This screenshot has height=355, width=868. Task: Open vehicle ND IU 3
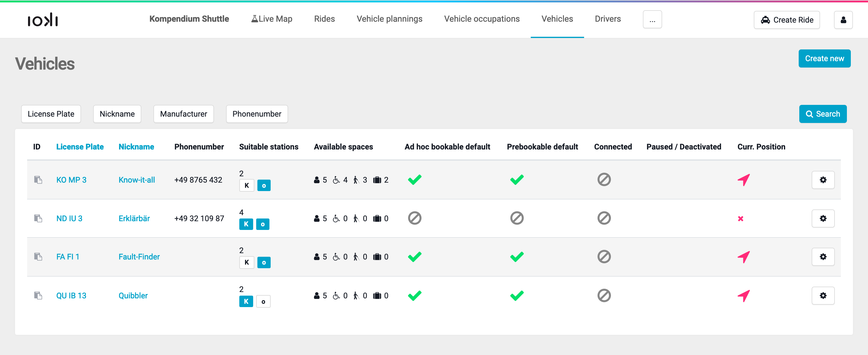tap(69, 218)
